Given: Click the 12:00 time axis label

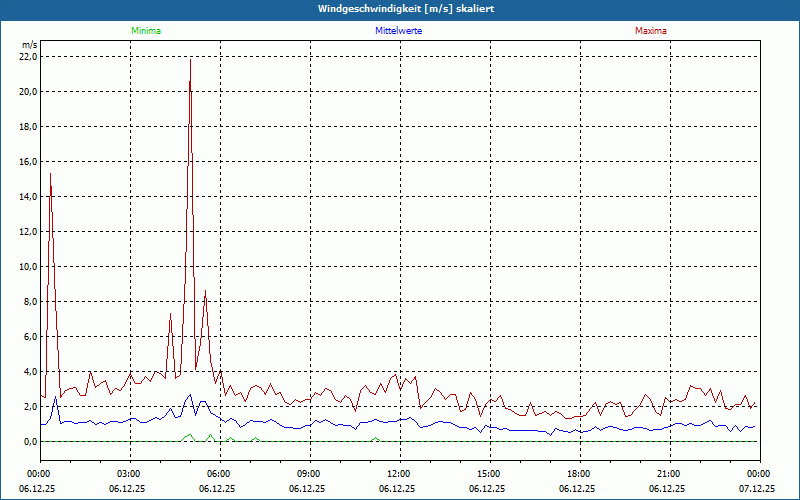Looking at the screenshot, I should (x=400, y=474).
